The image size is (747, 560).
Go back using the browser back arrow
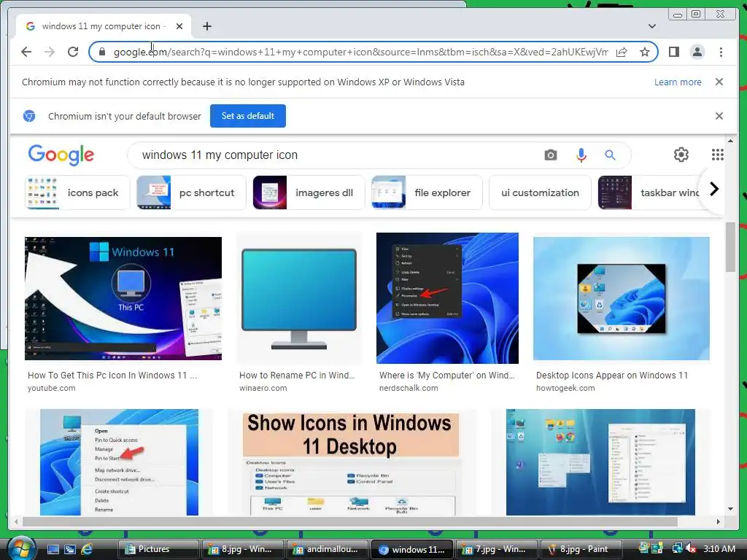[26, 52]
